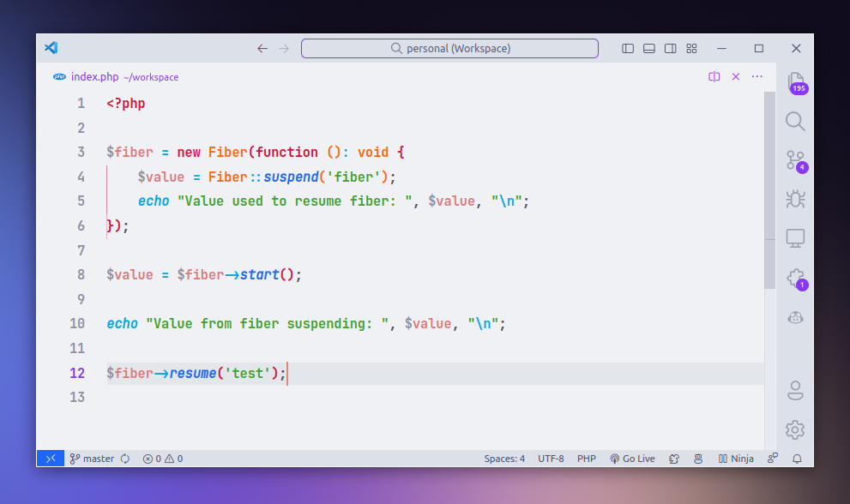The image size is (850, 504).
Task: Open the Accounts menu icon
Action: point(795,390)
